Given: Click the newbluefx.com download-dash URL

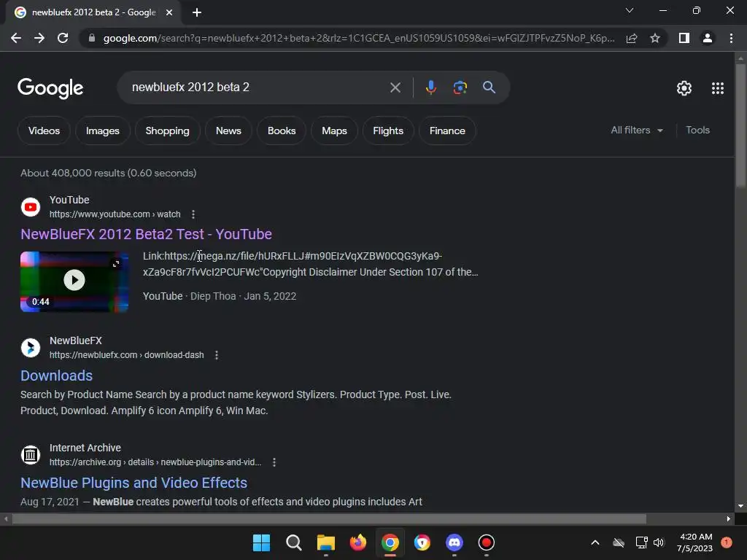Looking at the screenshot, I should [x=127, y=355].
